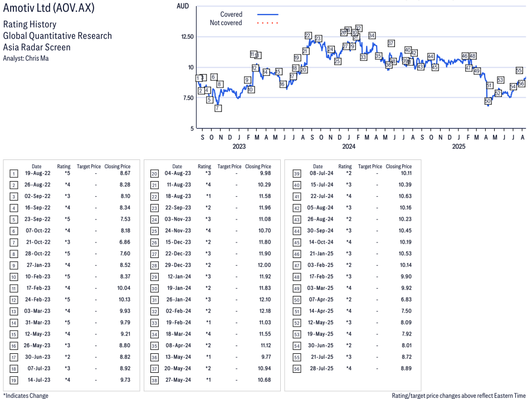The height and width of the screenshot is (399, 532).
Task: Click the 19-Aug-22 date in row 1
Action: point(37,173)
